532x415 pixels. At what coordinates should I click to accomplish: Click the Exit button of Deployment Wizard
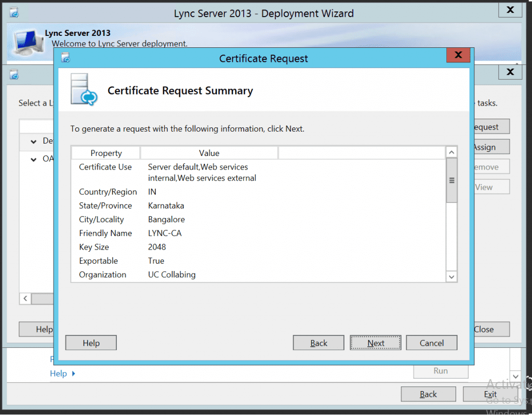pyautogui.click(x=490, y=394)
